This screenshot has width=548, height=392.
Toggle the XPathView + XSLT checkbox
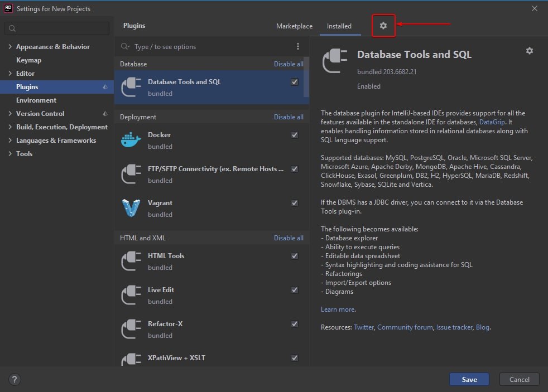295,358
